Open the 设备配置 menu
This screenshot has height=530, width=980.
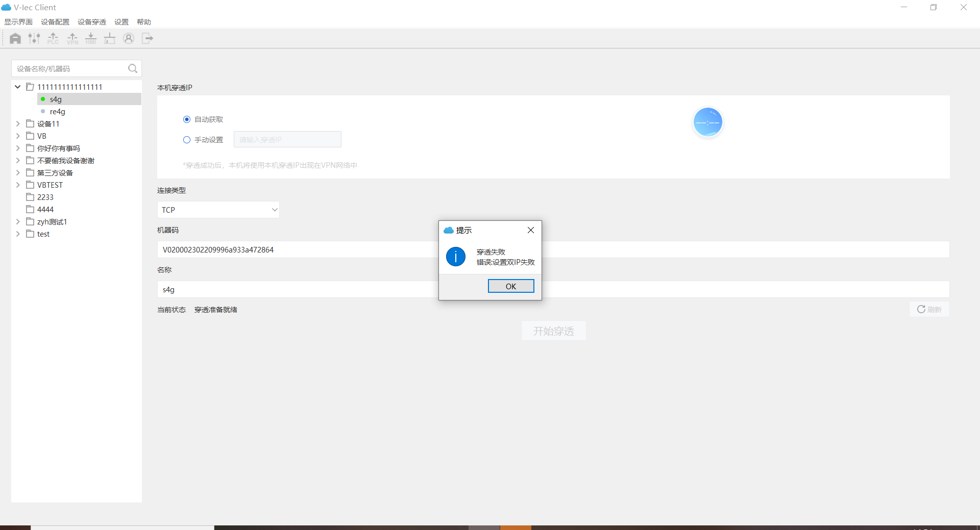pos(55,22)
